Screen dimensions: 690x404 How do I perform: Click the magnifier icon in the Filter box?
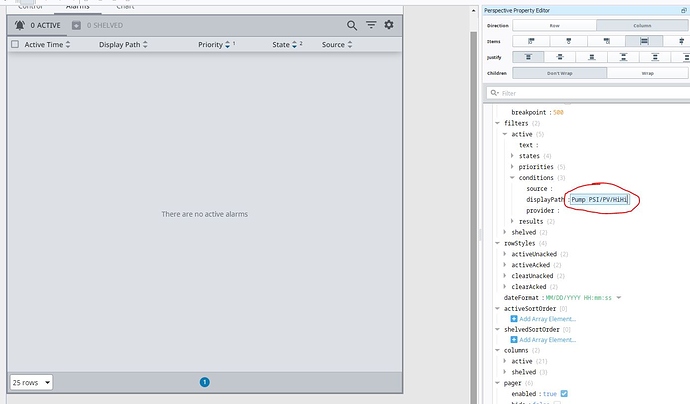pos(495,93)
